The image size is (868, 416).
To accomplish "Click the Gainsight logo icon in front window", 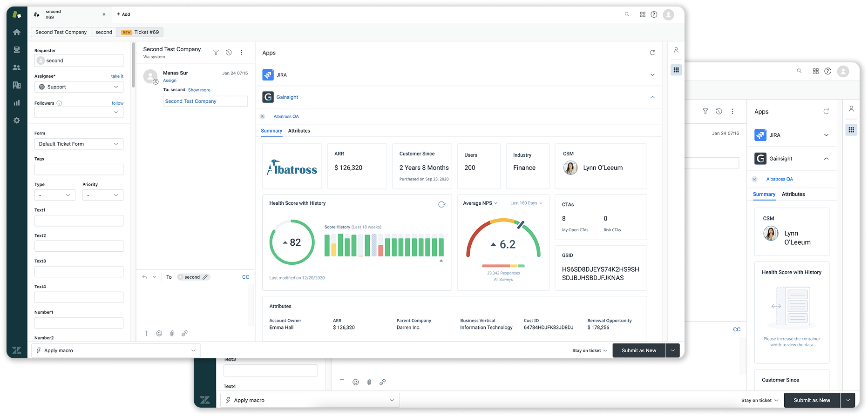I will 268,97.
